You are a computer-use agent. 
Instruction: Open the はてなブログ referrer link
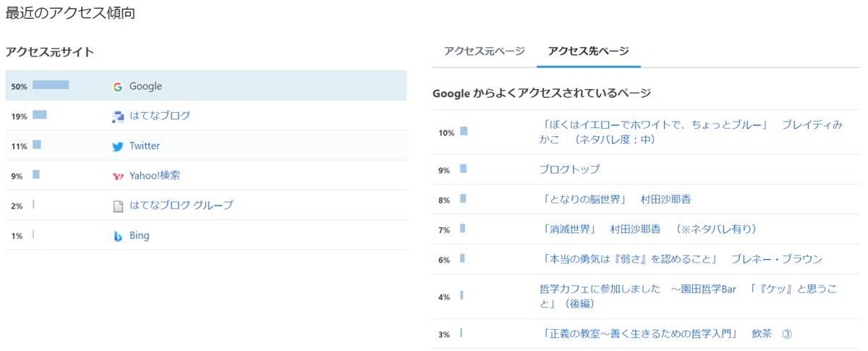click(x=160, y=116)
